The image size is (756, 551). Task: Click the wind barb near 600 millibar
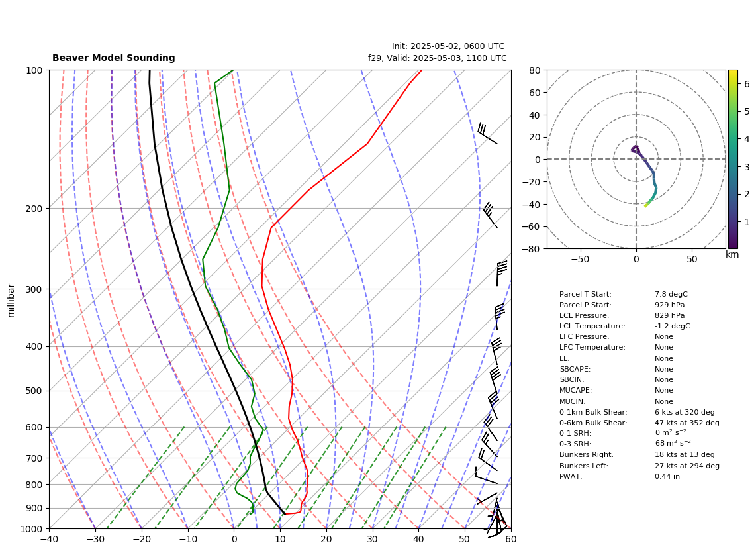tap(491, 427)
